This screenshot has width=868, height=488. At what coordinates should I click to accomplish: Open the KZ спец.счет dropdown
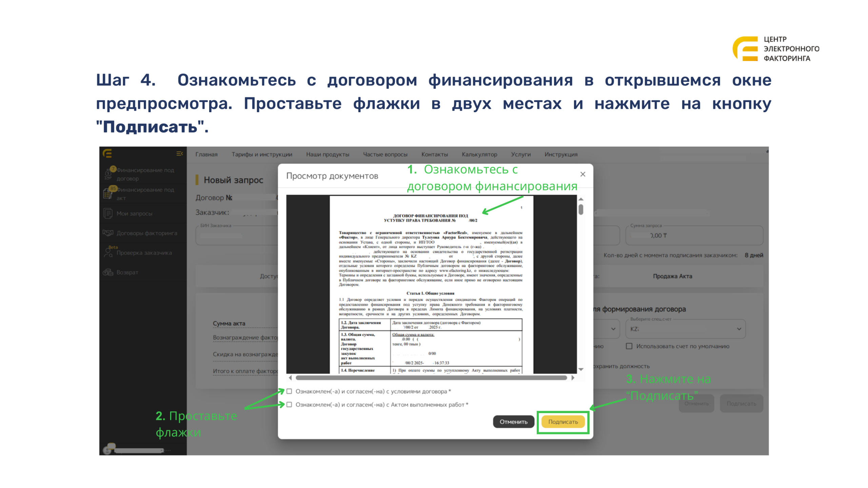click(x=686, y=329)
